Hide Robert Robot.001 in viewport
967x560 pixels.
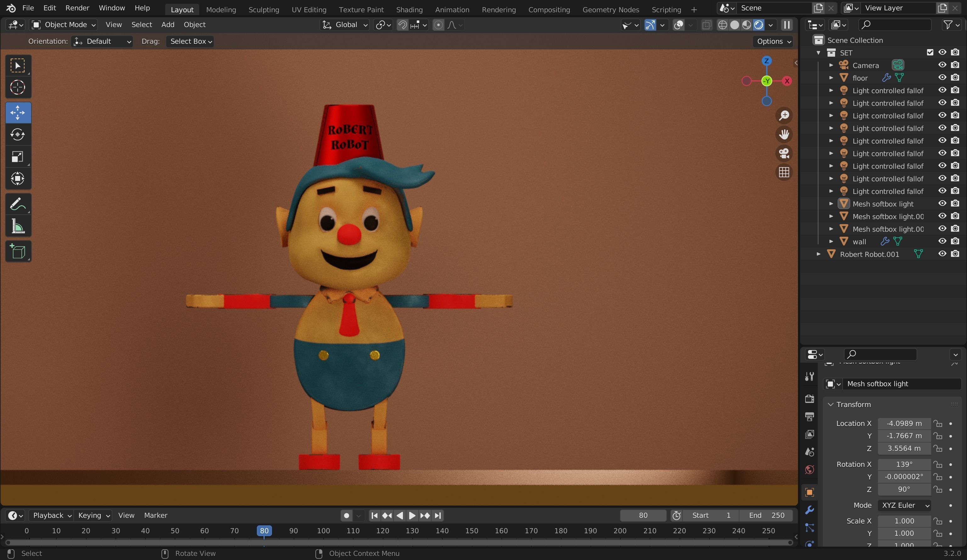point(942,254)
